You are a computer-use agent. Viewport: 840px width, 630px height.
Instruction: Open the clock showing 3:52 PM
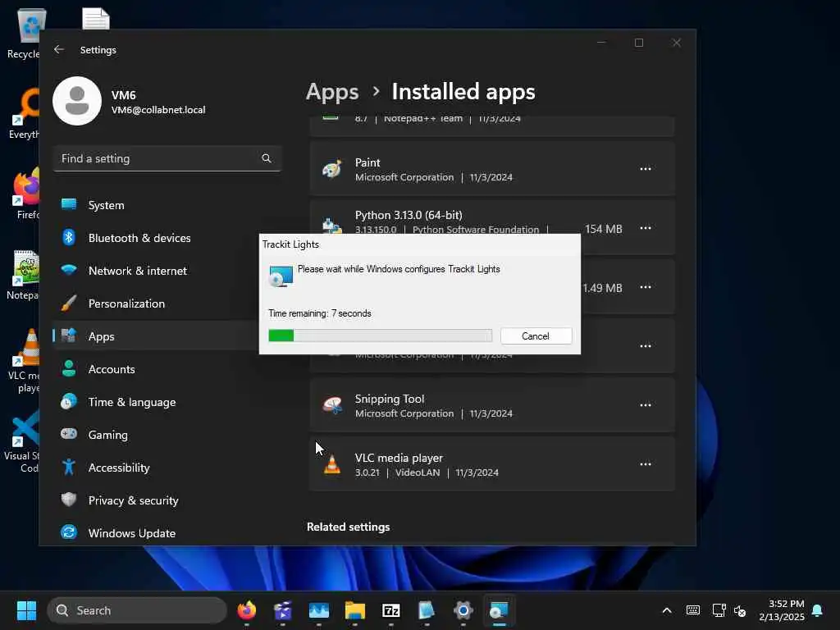(x=782, y=610)
